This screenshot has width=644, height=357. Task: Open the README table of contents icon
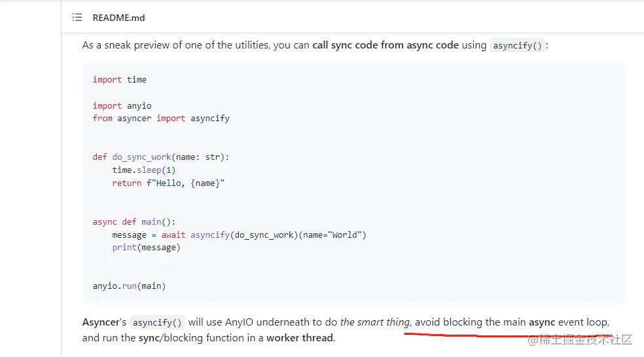pos(77,17)
